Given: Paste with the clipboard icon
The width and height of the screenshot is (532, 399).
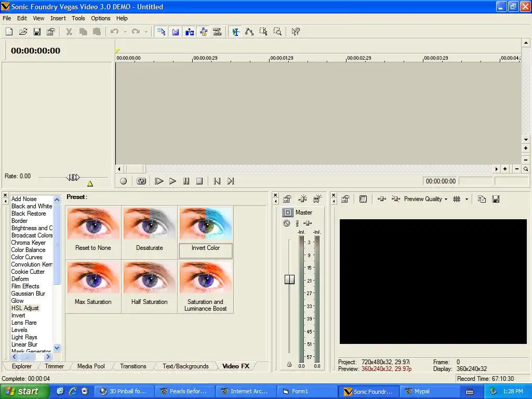Looking at the screenshot, I should click(97, 32).
